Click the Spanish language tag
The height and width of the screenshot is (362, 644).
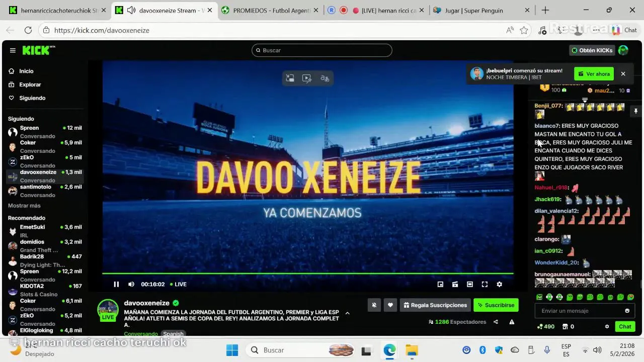click(x=173, y=334)
